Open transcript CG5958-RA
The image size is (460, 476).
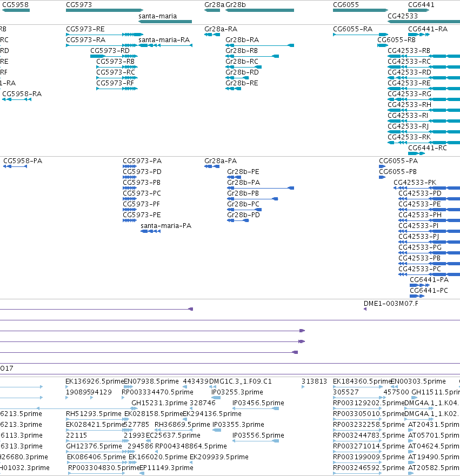coord(22,94)
